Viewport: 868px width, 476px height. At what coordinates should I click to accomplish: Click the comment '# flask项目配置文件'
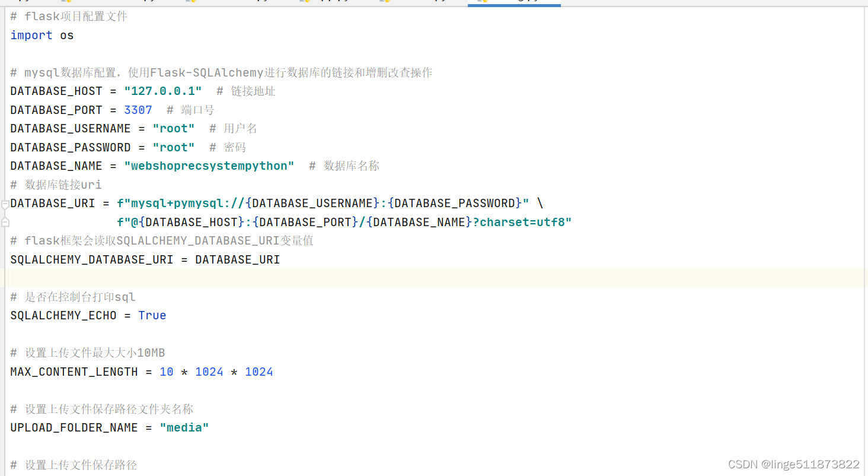click(x=69, y=17)
